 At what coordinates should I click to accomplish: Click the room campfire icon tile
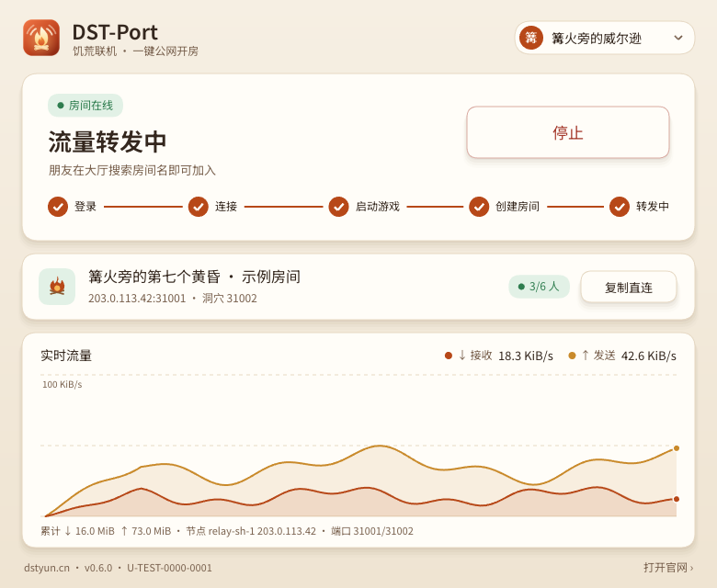(57, 287)
